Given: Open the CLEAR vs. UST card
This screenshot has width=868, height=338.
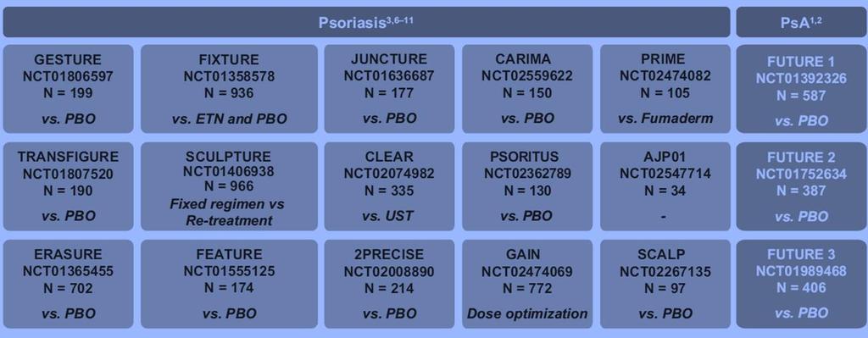Looking at the screenshot, I should tap(389, 186).
